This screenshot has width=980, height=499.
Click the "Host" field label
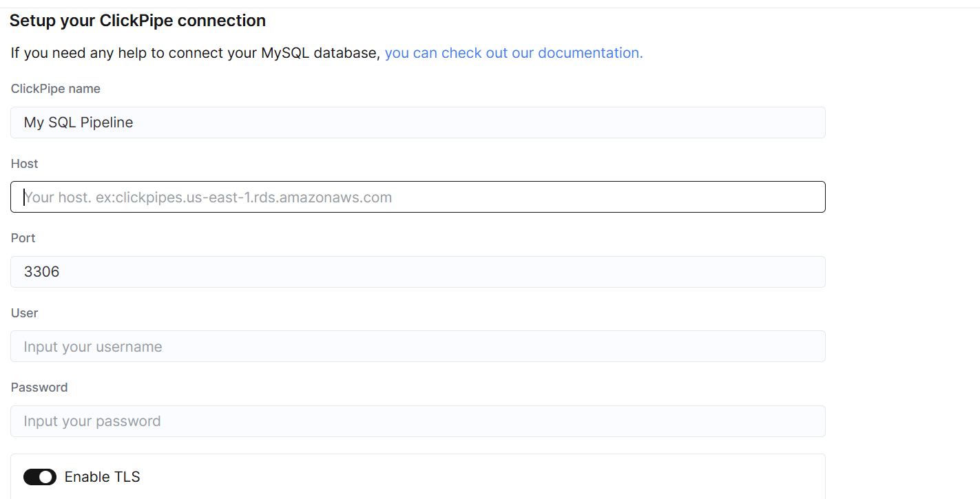pos(25,164)
